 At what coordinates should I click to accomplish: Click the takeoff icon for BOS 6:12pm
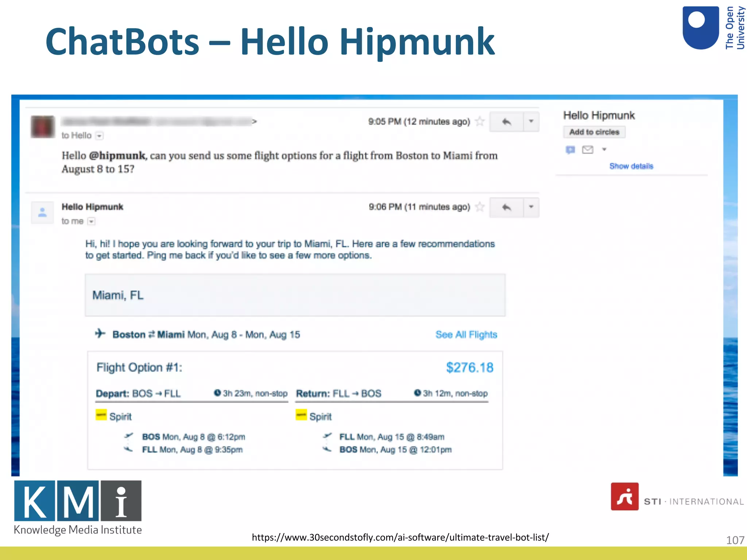pos(129,436)
